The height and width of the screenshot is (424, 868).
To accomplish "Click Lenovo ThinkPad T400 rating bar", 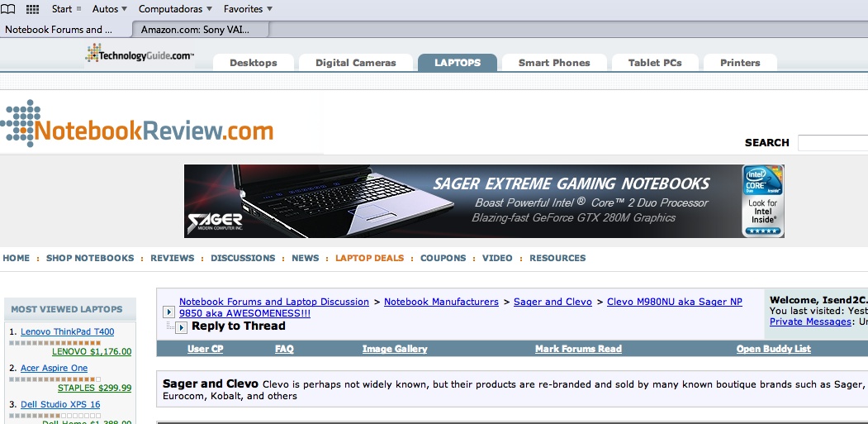I will click(55, 343).
